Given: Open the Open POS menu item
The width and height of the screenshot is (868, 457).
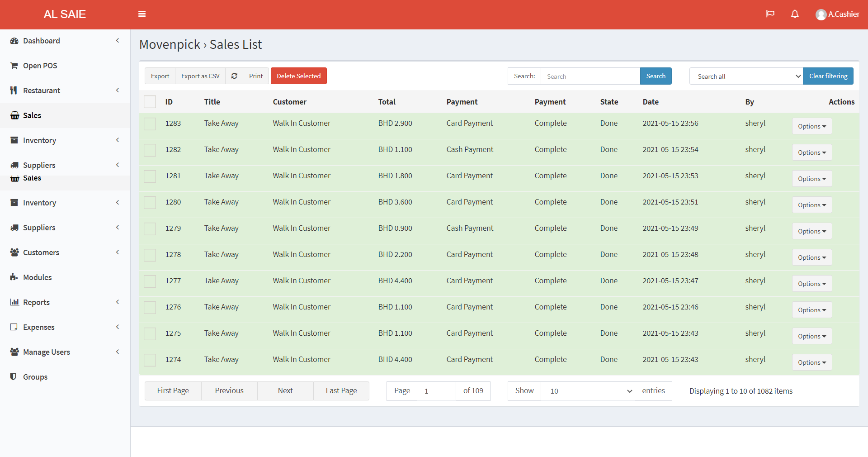Looking at the screenshot, I should 65,66.
